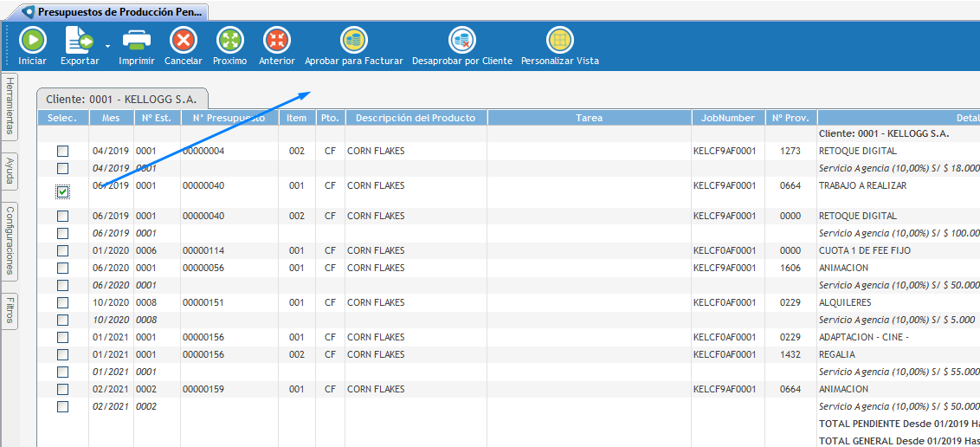Tick checkbox for 10/2020 ALQUILERES row
980x447 pixels.
click(x=63, y=303)
